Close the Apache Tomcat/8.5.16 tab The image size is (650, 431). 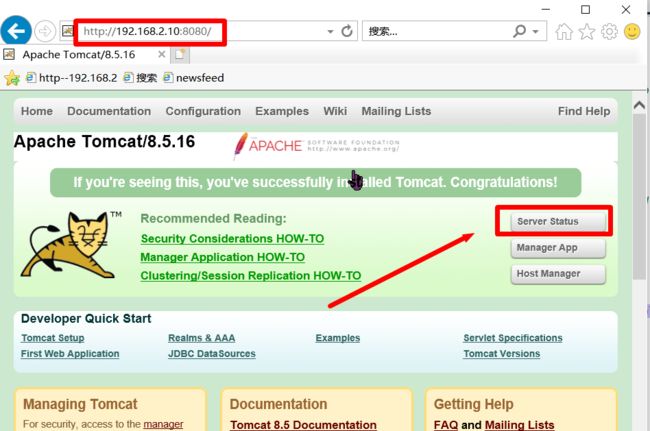pos(162,54)
